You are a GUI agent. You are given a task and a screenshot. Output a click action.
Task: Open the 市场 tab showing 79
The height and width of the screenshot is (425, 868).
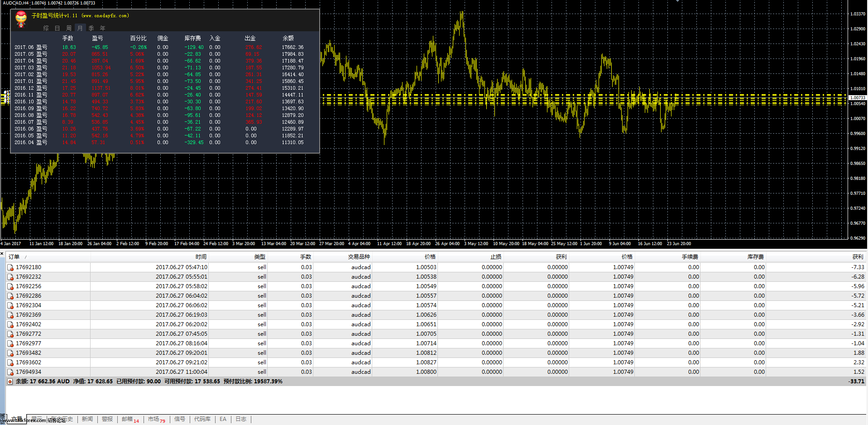click(157, 420)
